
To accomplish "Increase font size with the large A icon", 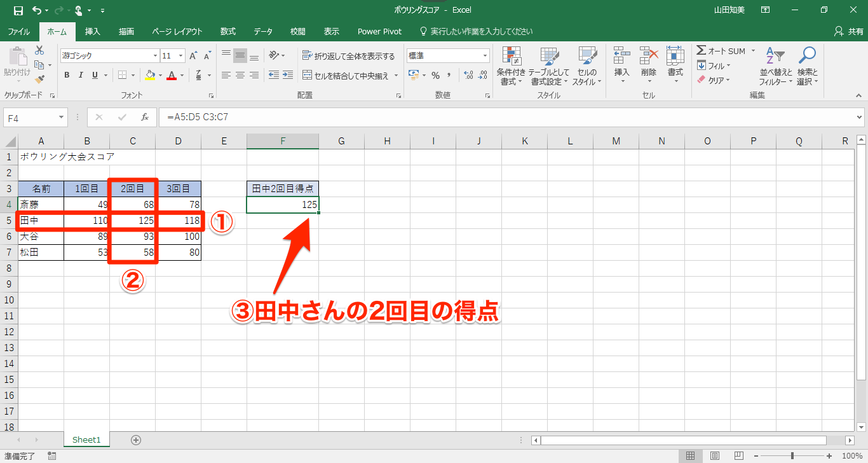I will 193,56.
